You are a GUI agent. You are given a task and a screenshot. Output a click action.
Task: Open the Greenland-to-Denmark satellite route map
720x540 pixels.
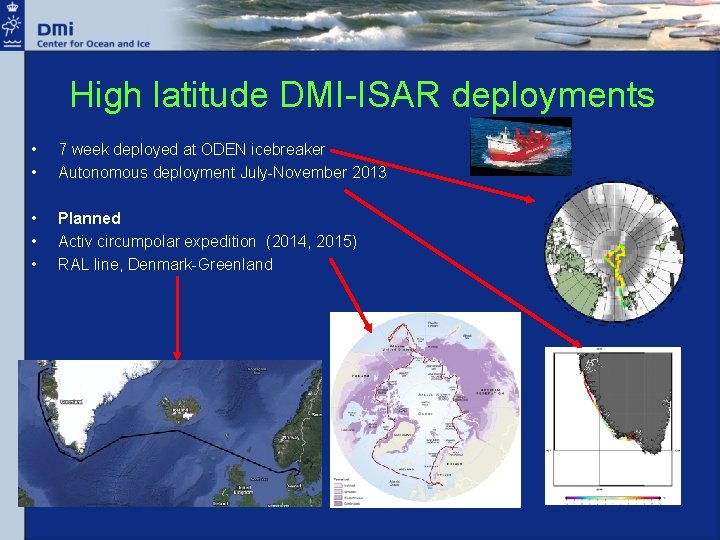click(x=170, y=433)
